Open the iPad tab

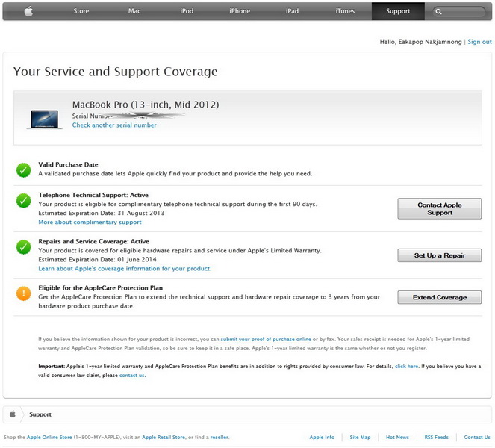[x=293, y=11]
